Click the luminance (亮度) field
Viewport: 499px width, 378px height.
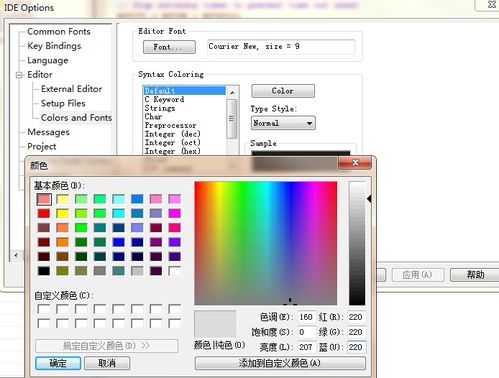pos(306,347)
